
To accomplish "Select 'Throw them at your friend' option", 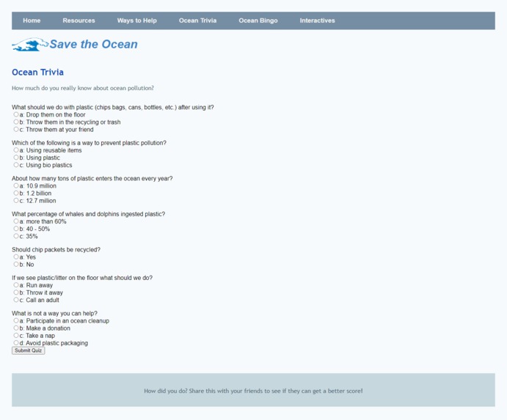I will click(x=16, y=129).
